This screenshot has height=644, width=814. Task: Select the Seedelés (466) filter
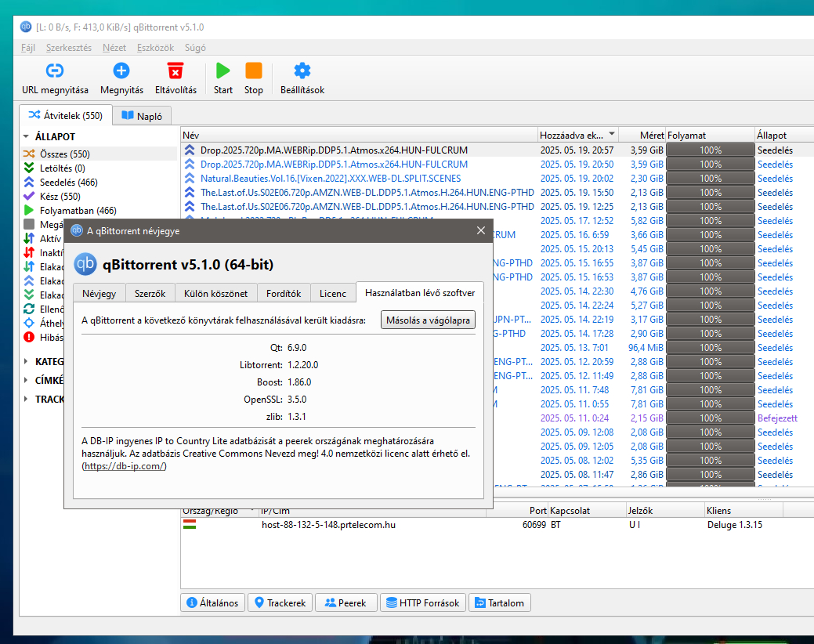click(x=68, y=182)
